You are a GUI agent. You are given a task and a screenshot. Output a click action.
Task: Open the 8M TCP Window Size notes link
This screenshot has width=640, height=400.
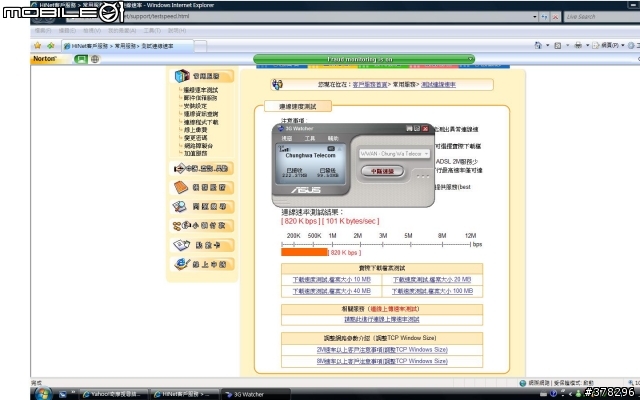pyautogui.click(x=382, y=361)
